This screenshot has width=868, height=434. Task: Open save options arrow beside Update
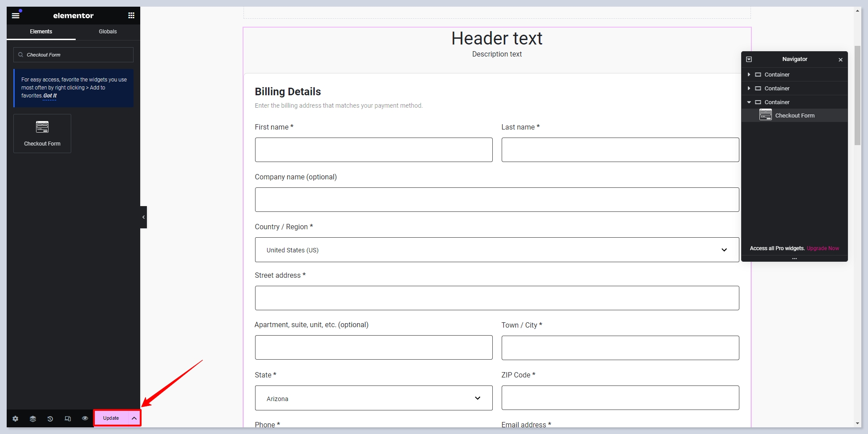coord(134,418)
